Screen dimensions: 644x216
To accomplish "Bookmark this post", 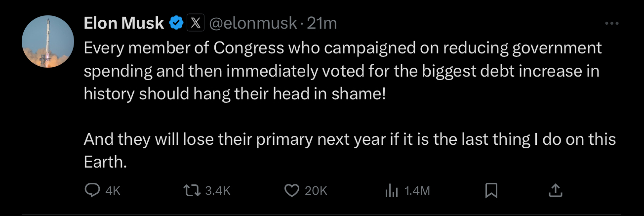I will coord(491,190).
